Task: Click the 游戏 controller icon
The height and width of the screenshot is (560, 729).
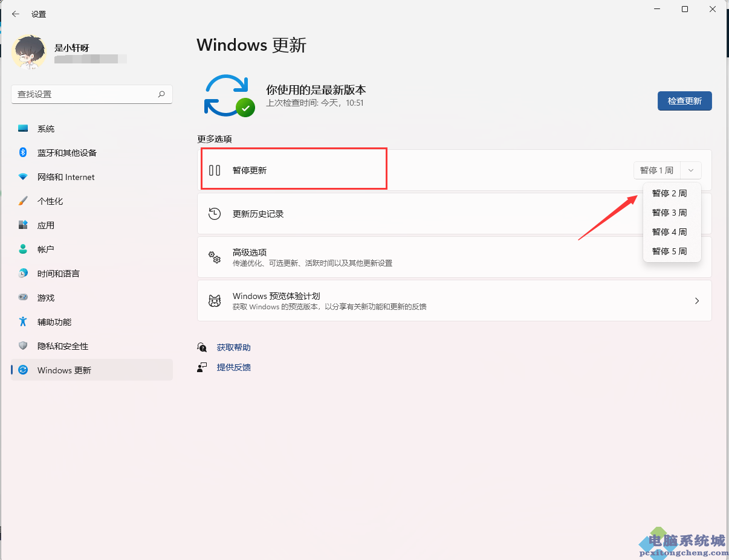Action: tap(23, 298)
